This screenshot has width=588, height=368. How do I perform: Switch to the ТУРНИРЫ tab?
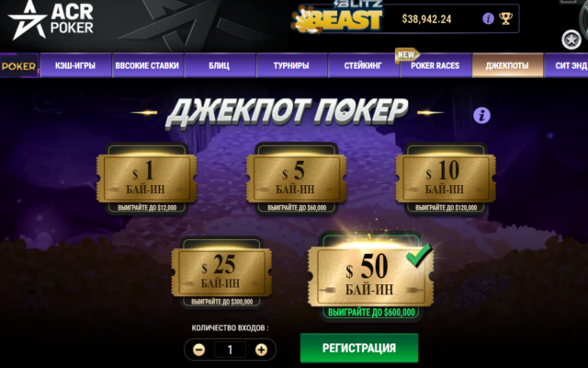point(291,65)
